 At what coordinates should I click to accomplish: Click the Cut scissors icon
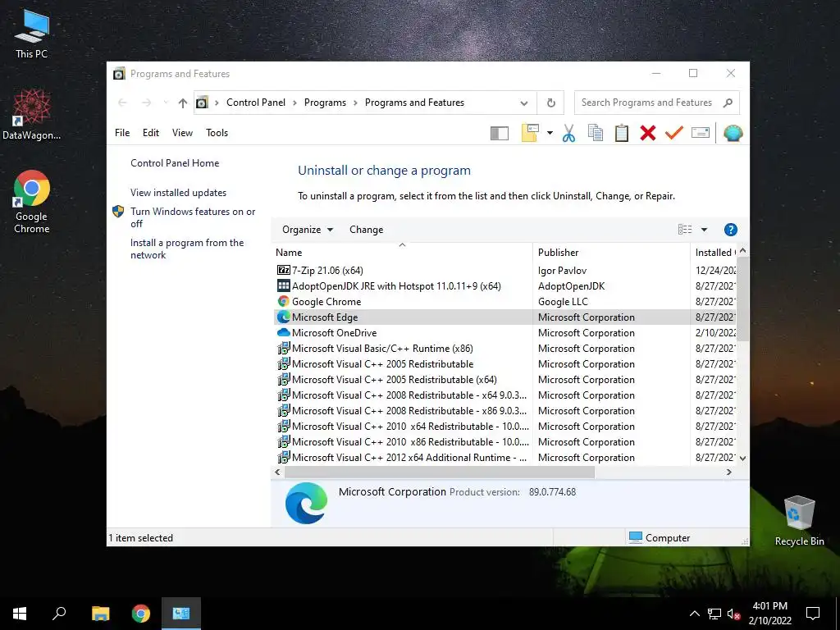point(569,133)
